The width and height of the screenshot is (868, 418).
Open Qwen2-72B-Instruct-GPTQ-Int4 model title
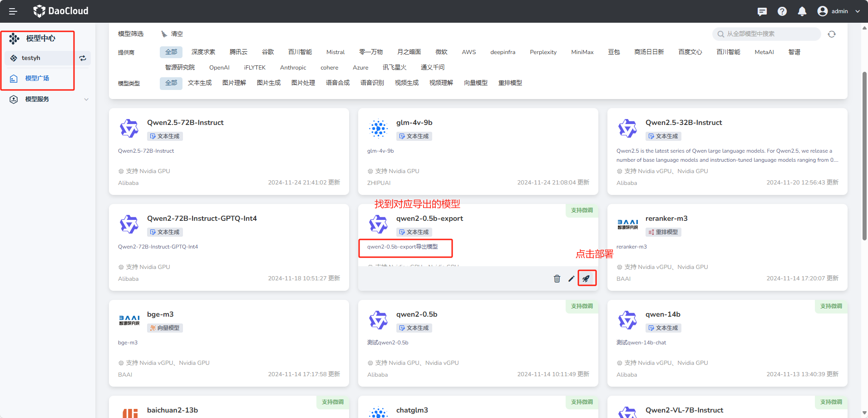click(x=202, y=219)
